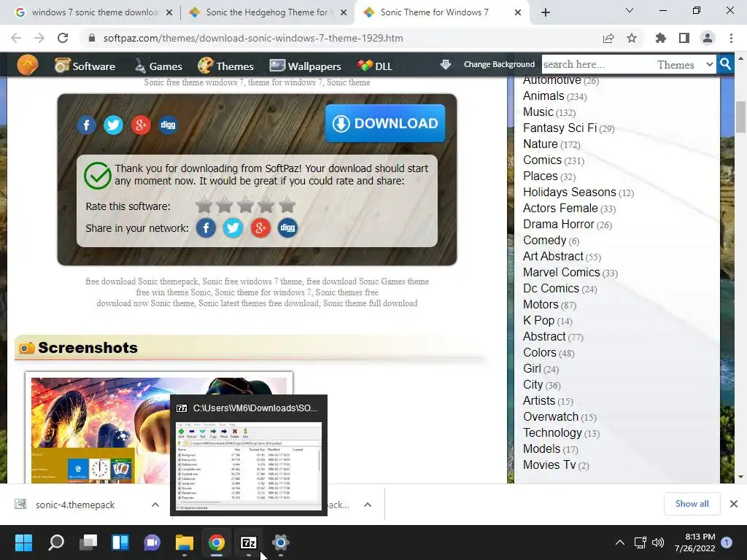Share via Twitter icon beside Download button
This screenshot has width=747, height=560.
point(113,125)
